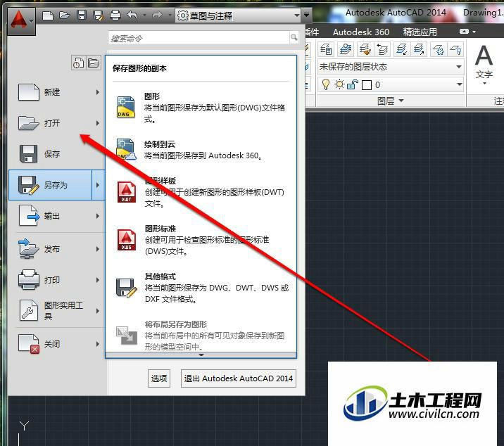
Task: Click the Make Object's Layer Current icon
Action: (345, 49)
